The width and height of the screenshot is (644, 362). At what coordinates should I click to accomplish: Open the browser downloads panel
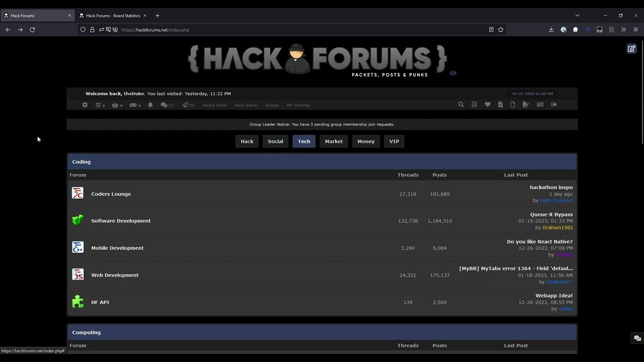551,30
